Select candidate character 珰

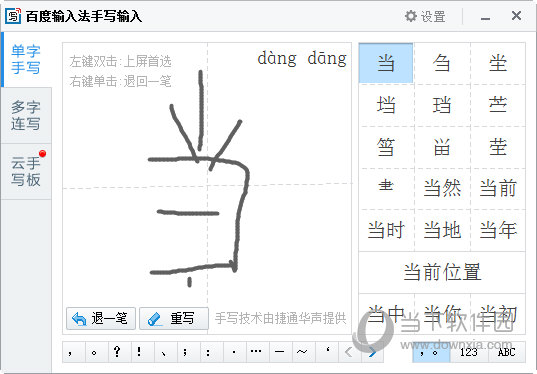coord(442,105)
